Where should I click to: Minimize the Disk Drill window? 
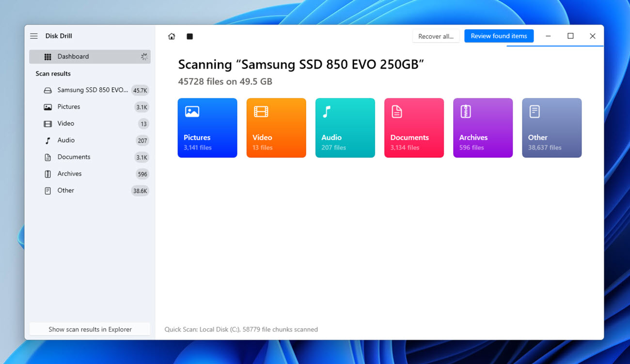pyautogui.click(x=548, y=36)
